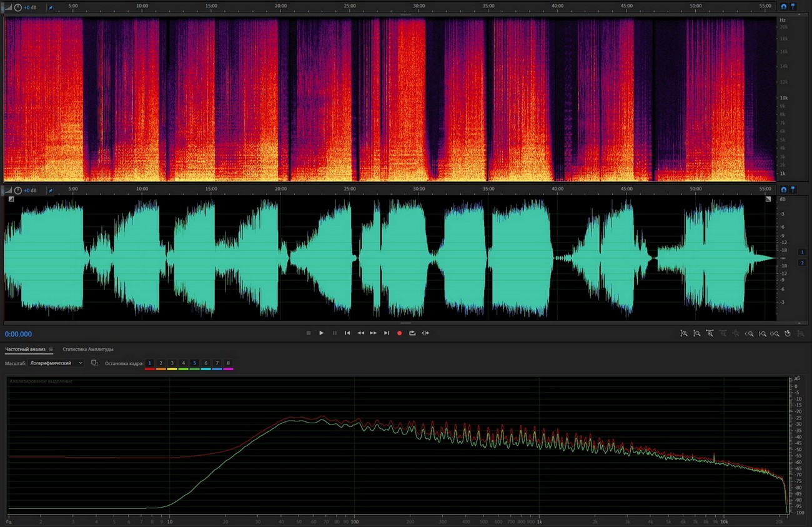
Task: Click the copy icon beside the Масштаб dropdown
Action: click(94, 363)
